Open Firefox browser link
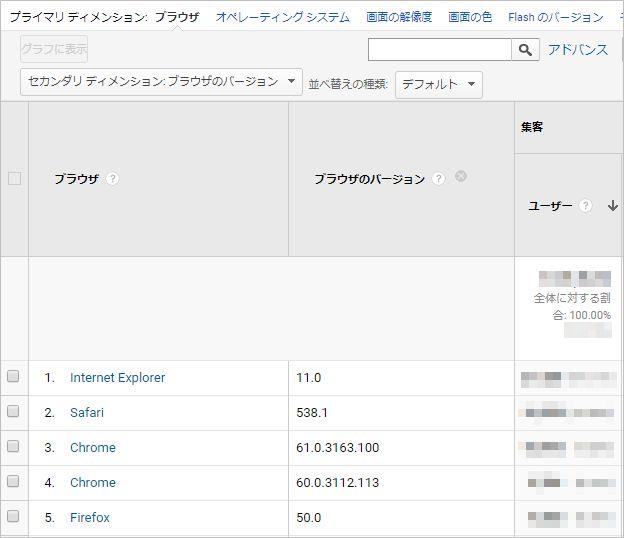 pyautogui.click(x=90, y=518)
